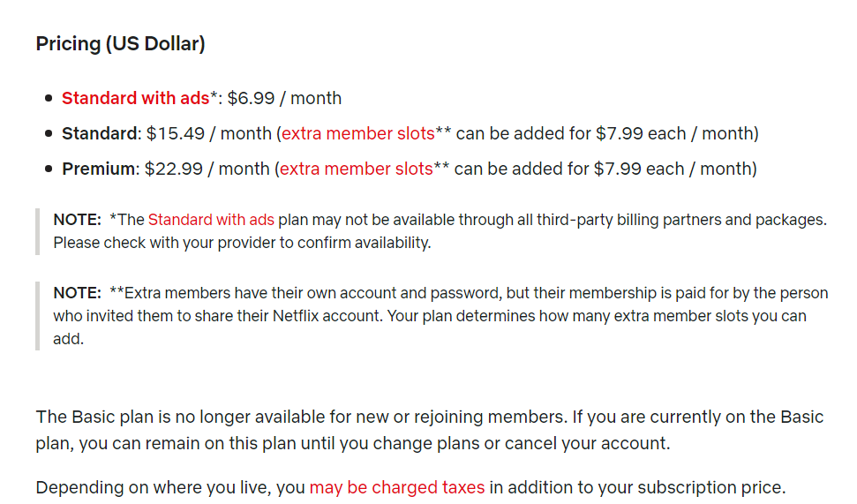Open extra member slots link in Premium line

point(357,169)
